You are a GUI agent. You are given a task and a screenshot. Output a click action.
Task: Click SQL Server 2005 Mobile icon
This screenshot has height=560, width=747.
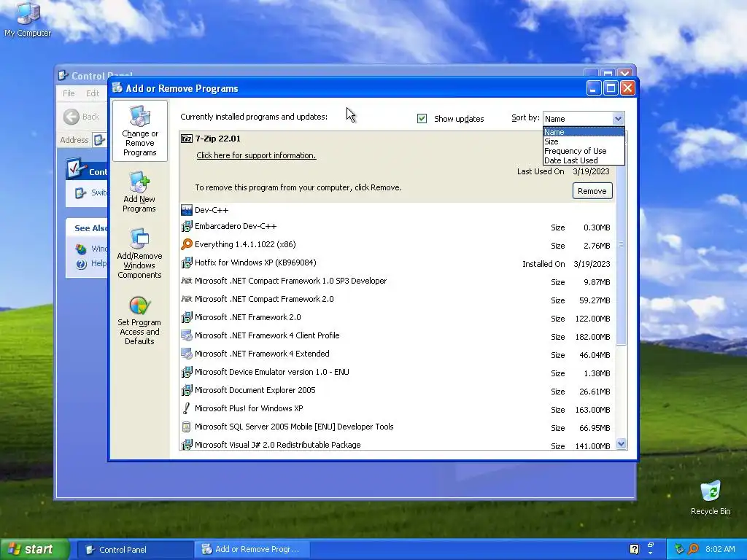[x=187, y=427]
